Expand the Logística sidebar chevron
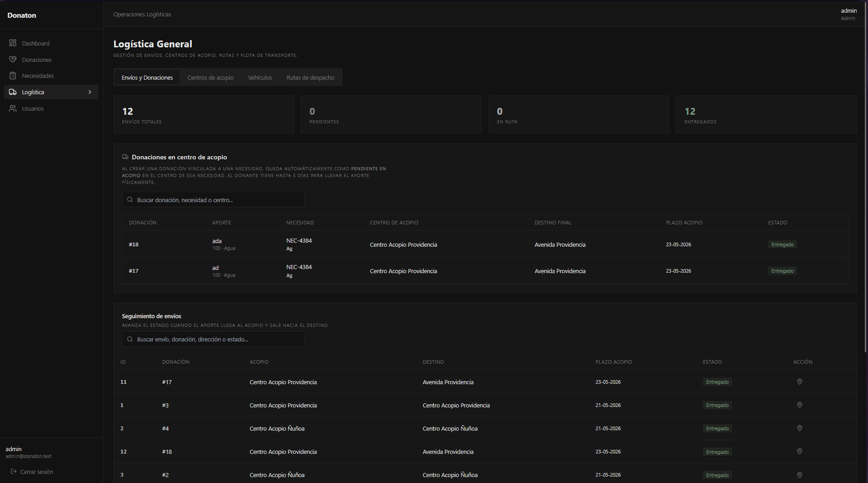868x483 pixels. [90, 92]
